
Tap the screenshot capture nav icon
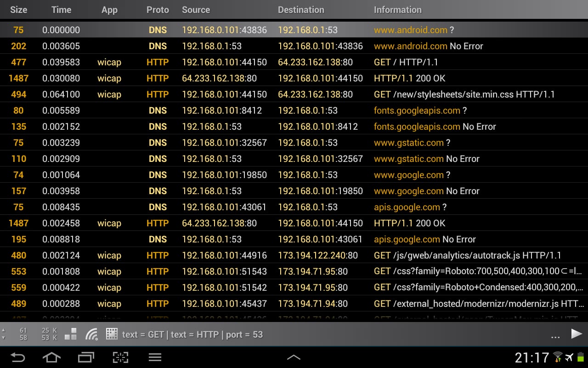120,357
